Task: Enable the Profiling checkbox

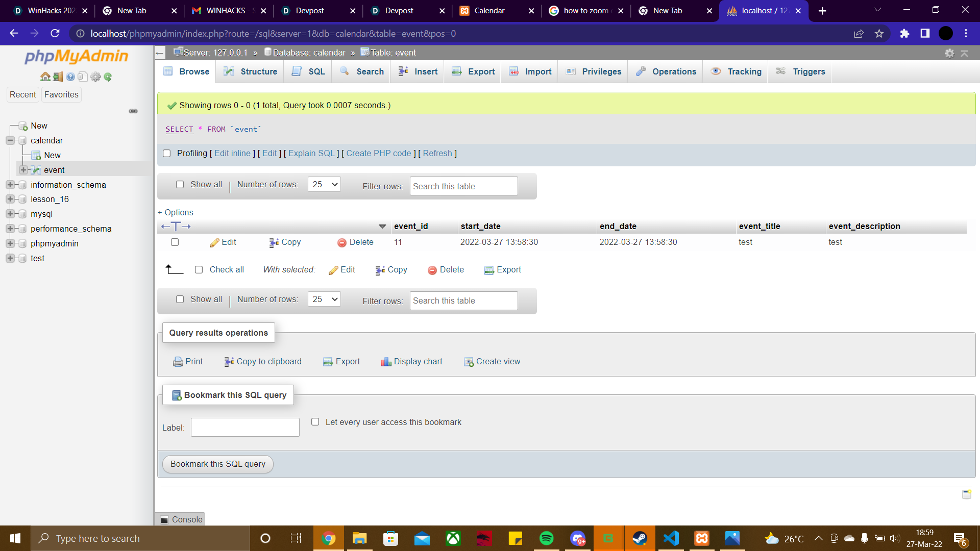Action: [166, 154]
